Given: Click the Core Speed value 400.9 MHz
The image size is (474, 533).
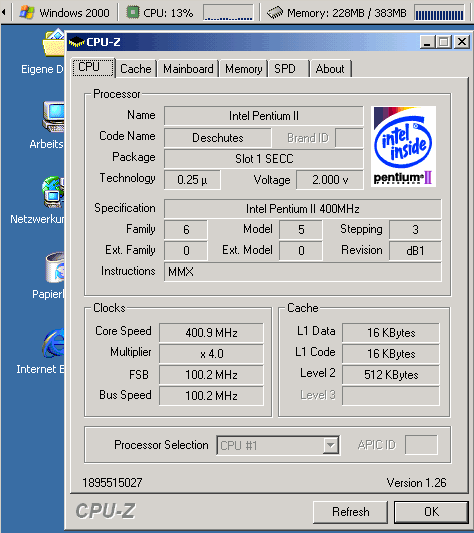Looking at the screenshot, I should tap(211, 332).
